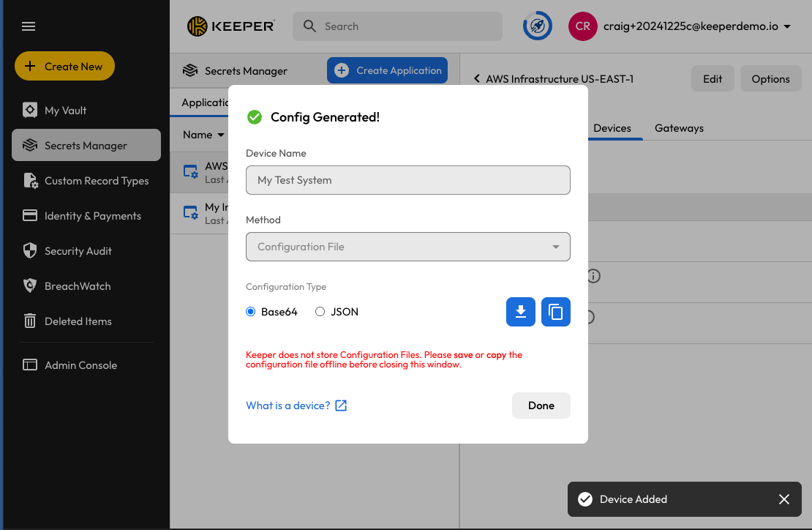The height and width of the screenshot is (530, 812).
Task: Select the JSON configuration type
Action: (x=320, y=312)
